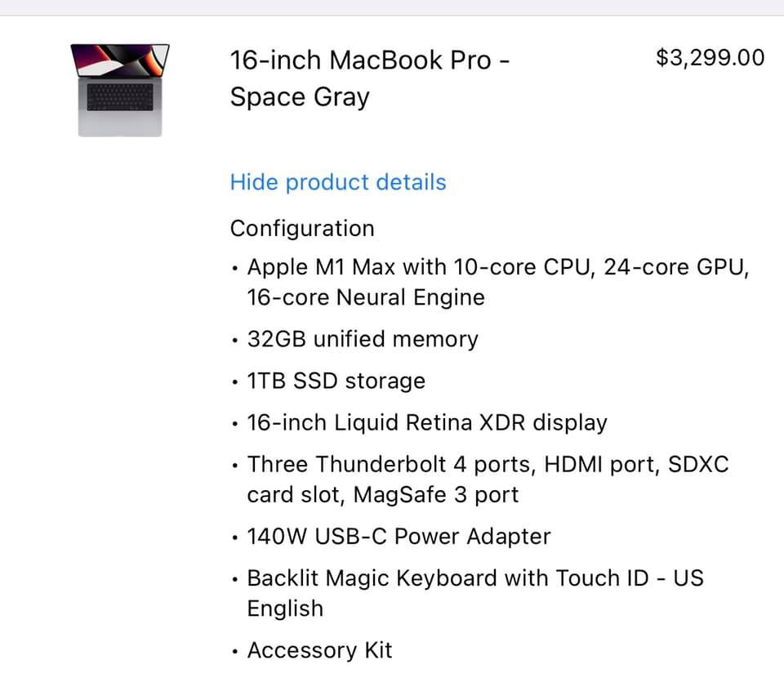
Task: Select the Liquid Retina XDR display line
Action: (427, 422)
